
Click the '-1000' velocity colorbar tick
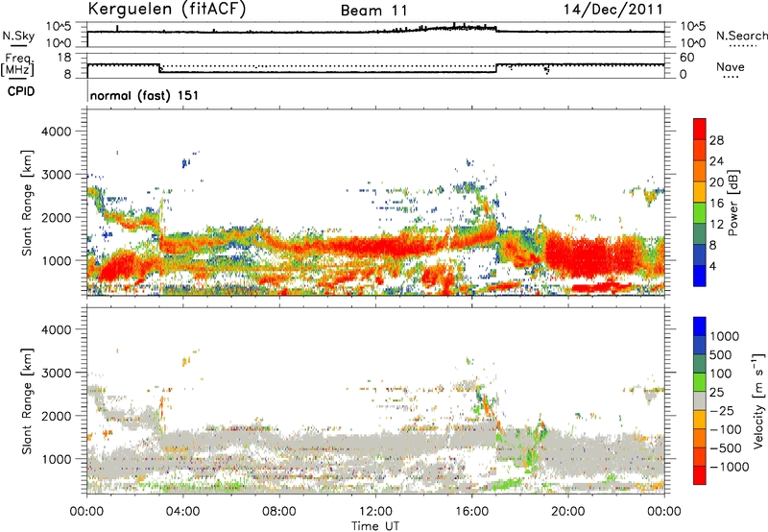click(729, 467)
